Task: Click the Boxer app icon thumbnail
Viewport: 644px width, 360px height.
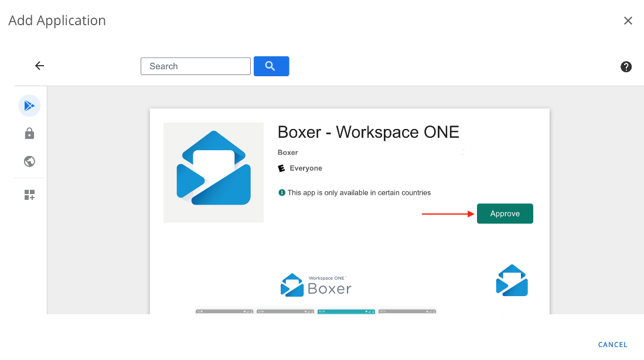Action: pos(213,172)
